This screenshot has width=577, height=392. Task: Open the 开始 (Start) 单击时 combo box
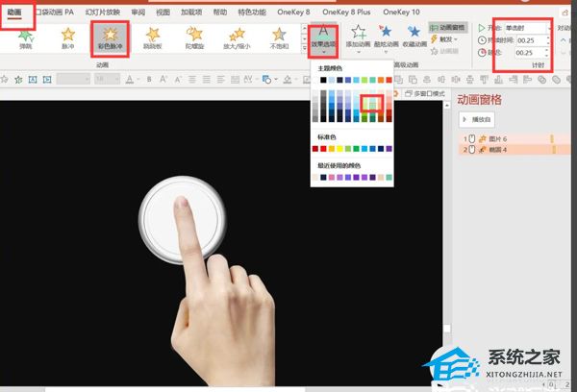coord(528,28)
